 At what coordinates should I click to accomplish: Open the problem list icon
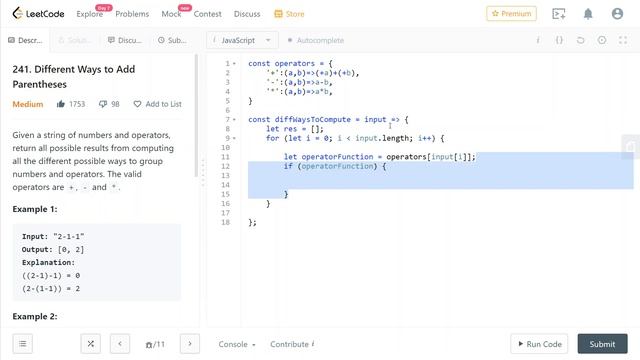pyautogui.click(x=22, y=344)
